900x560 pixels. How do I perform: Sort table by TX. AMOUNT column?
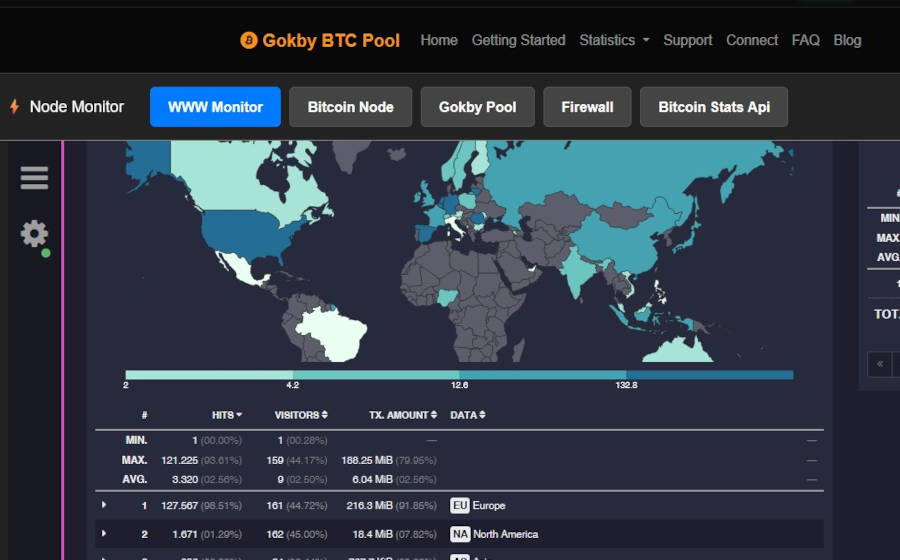403,415
